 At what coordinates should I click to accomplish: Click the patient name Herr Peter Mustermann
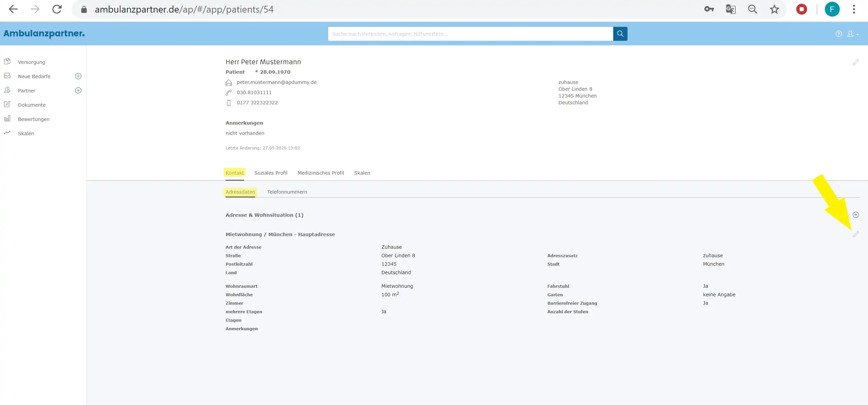point(263,62)
